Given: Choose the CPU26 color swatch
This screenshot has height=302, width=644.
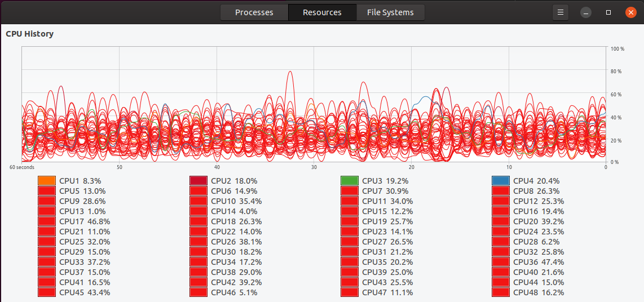Looking at the screenshot, I should point(199,242).
